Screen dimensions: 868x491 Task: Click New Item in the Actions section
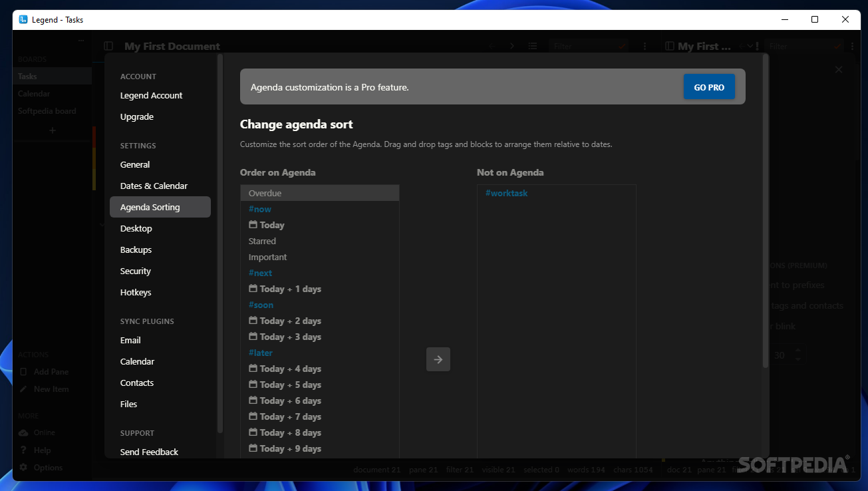coord(44,389)
